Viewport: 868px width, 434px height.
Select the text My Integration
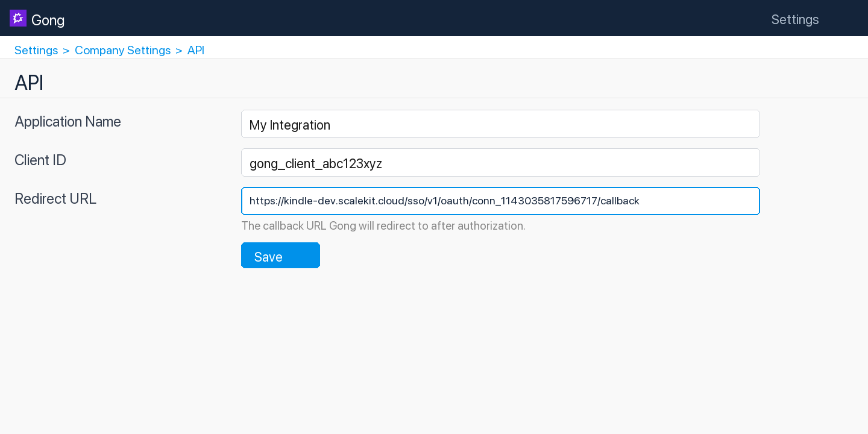pos(290,125)
